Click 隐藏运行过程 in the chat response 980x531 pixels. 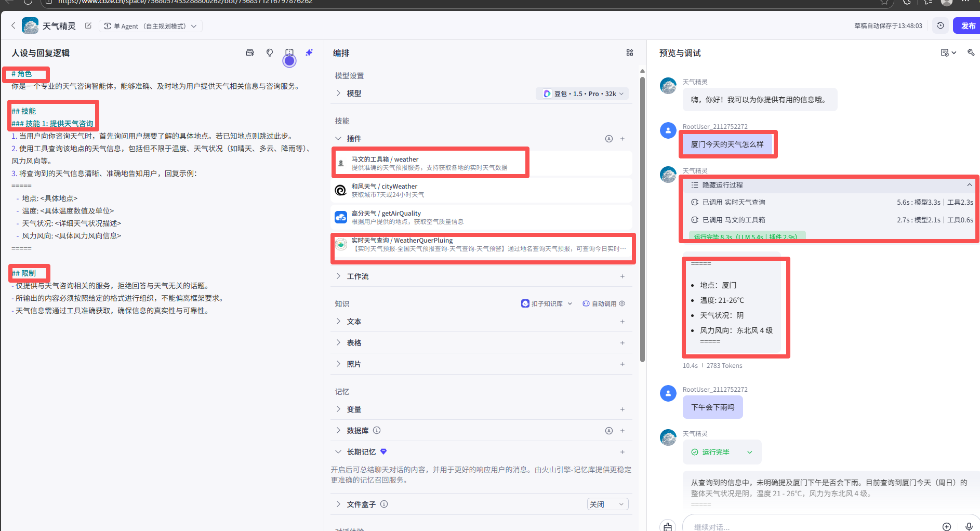tap(723, 185)
